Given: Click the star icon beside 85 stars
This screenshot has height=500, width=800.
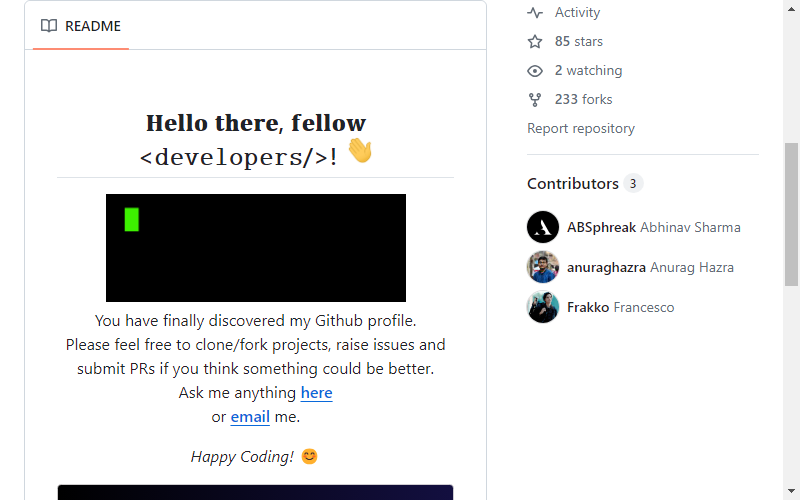Looking at the screenshot, I should tap(535, 41).
